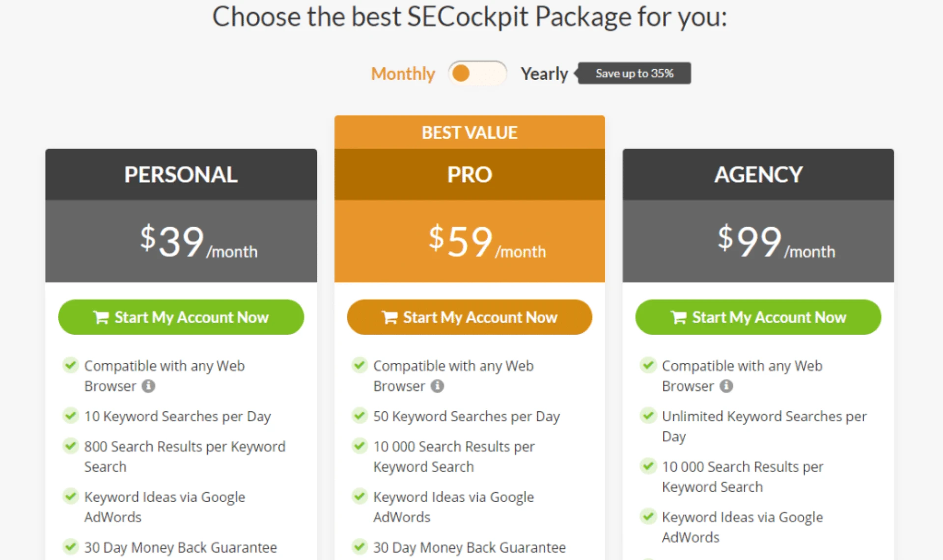943x560 pixels.
Task: Start an account on the Personal plan
Action: point(181,317)
